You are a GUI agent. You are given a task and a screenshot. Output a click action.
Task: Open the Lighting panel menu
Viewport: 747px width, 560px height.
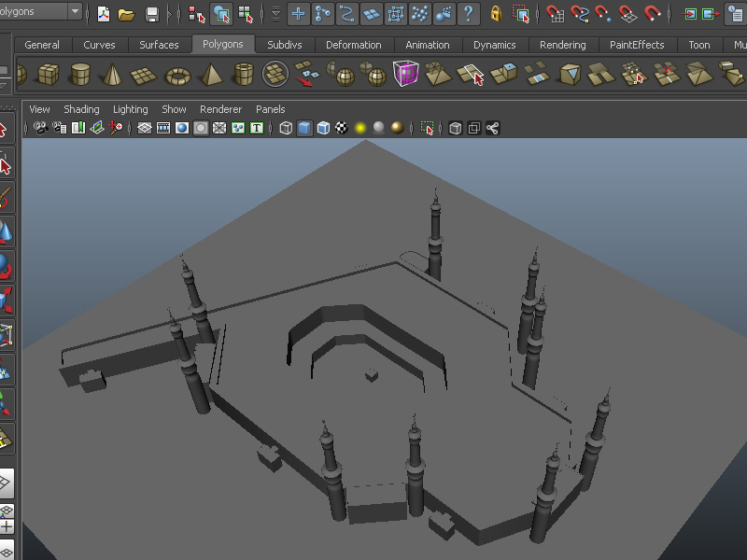131,109
